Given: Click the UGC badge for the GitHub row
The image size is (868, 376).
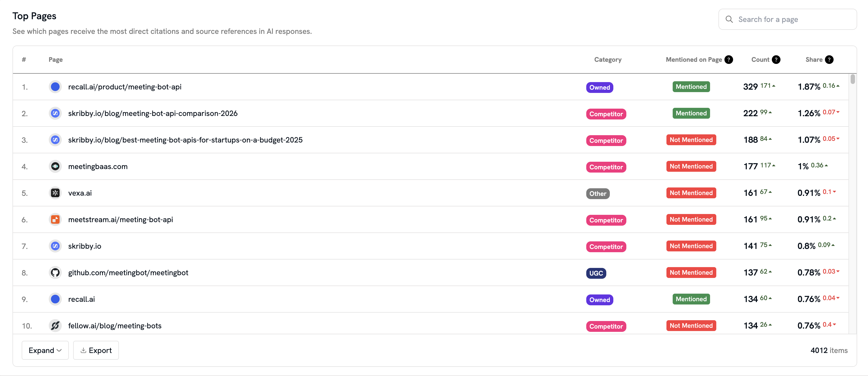Looking at the screenshot, I should (x=596, y=273).
